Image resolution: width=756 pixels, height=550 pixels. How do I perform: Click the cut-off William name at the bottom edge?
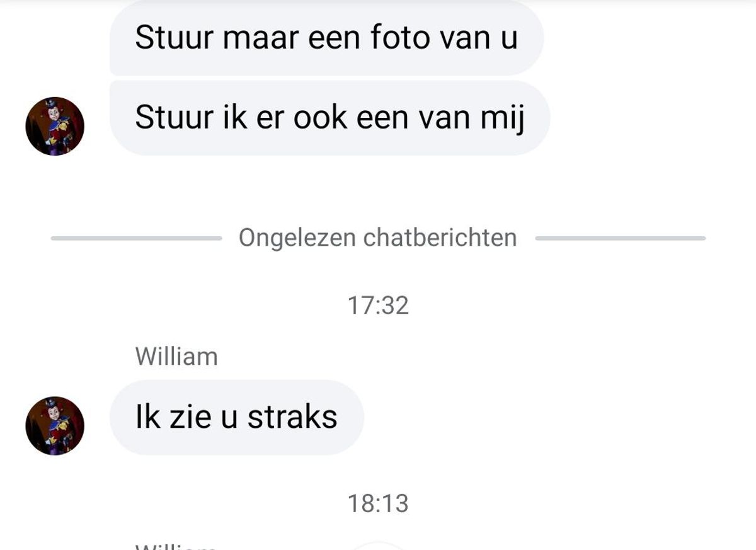click(176, 546)
